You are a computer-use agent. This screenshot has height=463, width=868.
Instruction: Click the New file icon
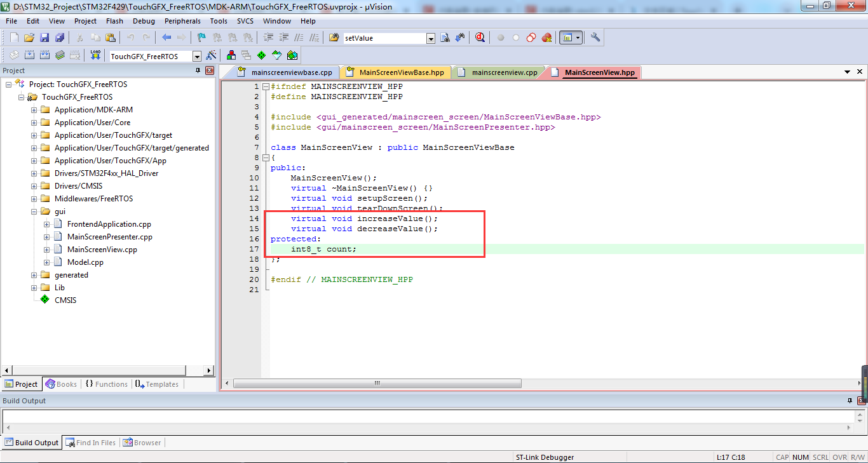point(14,38)
